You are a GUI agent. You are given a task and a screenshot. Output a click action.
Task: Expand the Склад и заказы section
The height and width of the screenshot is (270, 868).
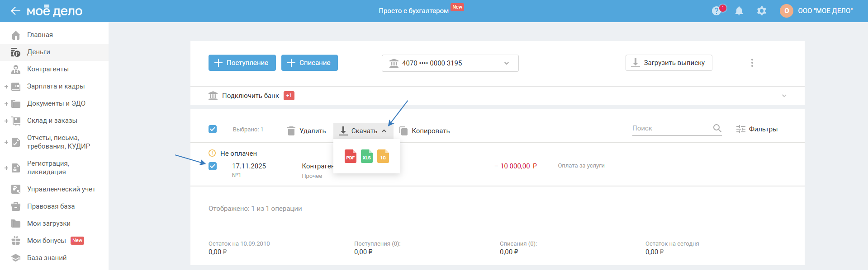pyautogui.click(x=6, y=121)
